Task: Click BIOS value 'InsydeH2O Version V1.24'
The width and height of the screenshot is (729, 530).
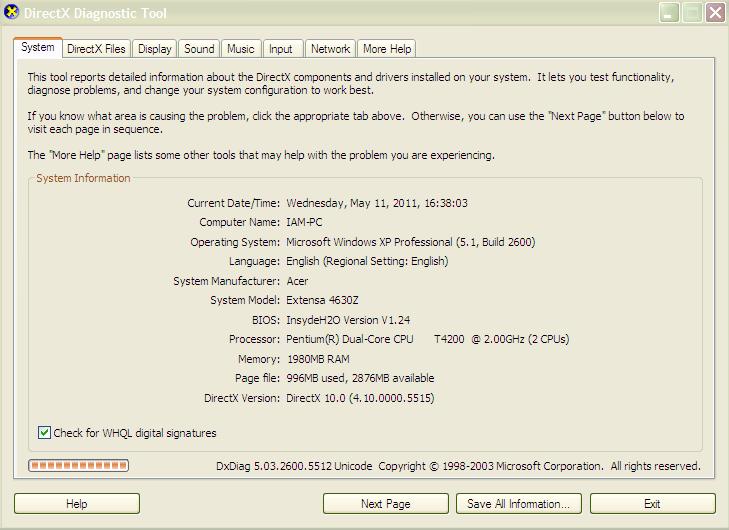Action: pos(348,320)
